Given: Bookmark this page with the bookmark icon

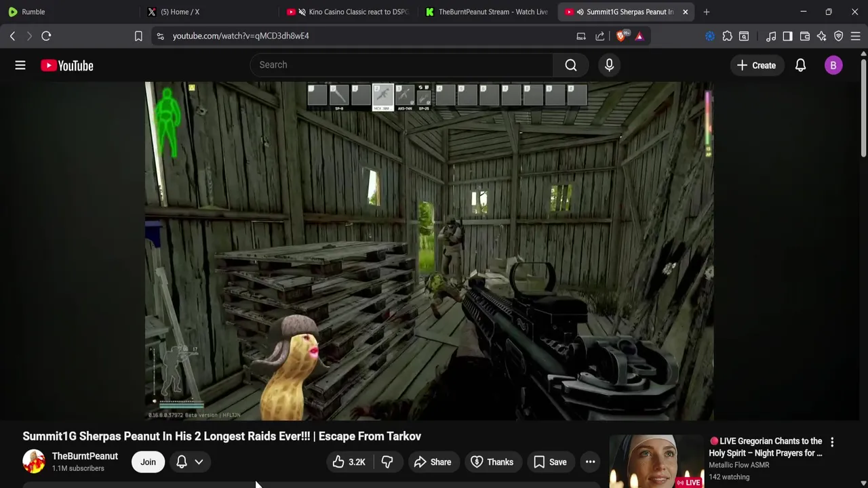Looking at the screenshot, I should tap(138, 36).
